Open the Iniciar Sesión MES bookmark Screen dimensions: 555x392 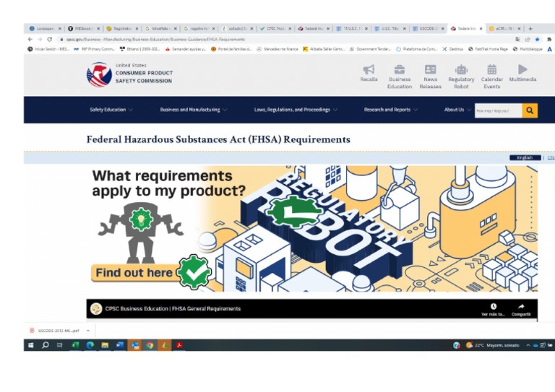(48, 49)
